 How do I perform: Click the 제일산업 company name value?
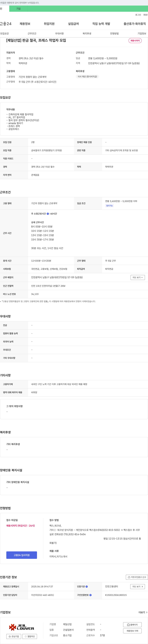(67, 624)
